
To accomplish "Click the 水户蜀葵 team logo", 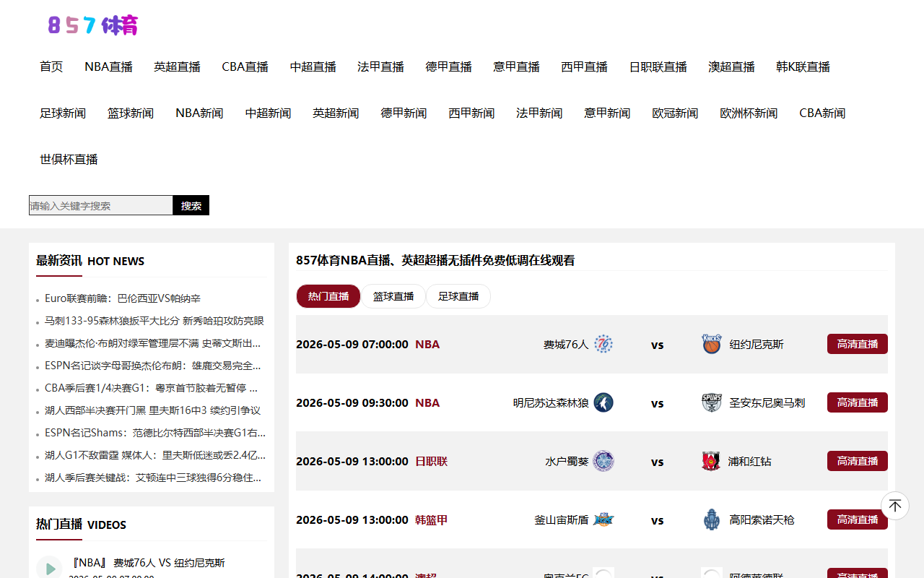I will [603, 461].
